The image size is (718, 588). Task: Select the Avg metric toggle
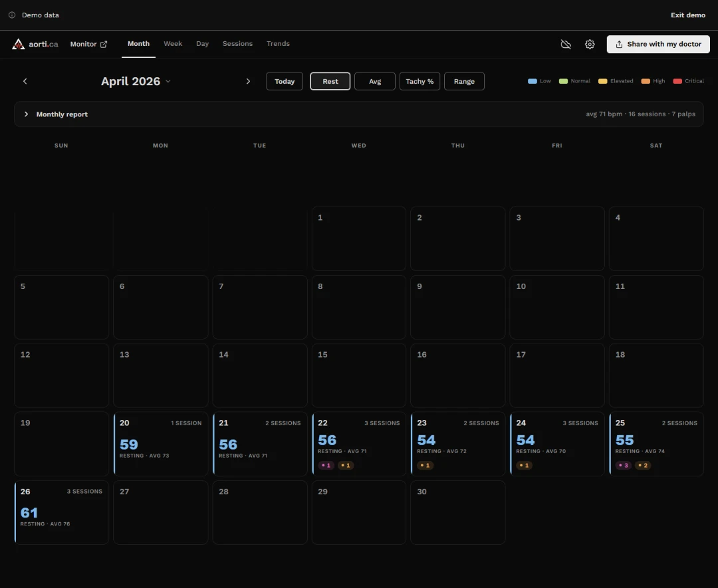coord(374,82)
